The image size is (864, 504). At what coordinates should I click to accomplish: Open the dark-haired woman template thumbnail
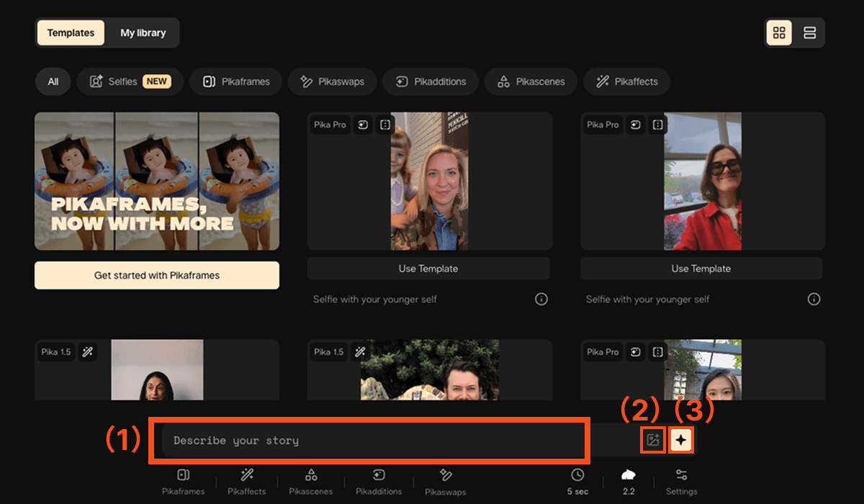click(157, 370)
